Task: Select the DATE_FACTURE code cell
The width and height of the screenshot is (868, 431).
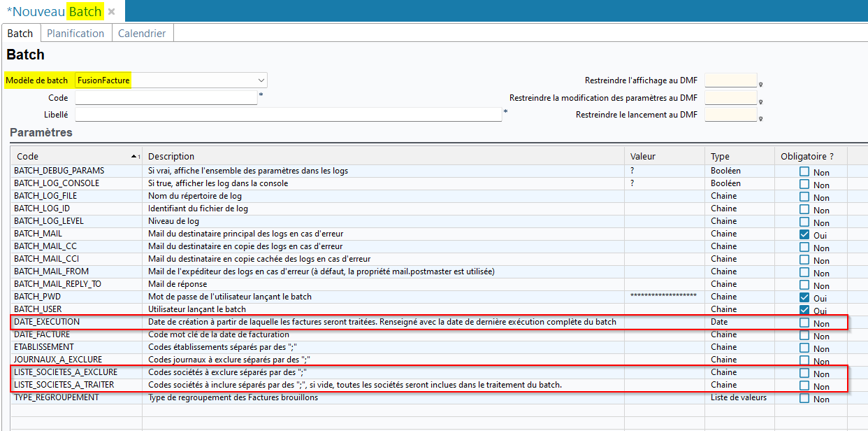Action: click(x=76, y=334)
